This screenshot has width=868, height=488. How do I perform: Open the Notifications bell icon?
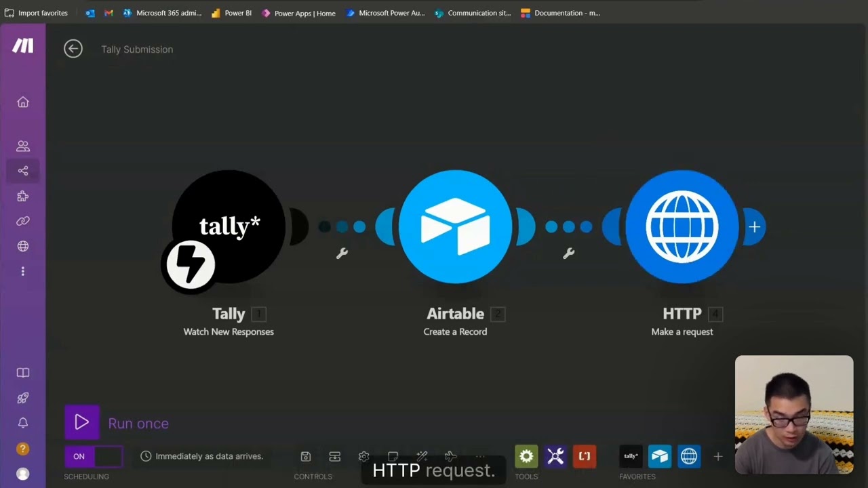point(23,423)
